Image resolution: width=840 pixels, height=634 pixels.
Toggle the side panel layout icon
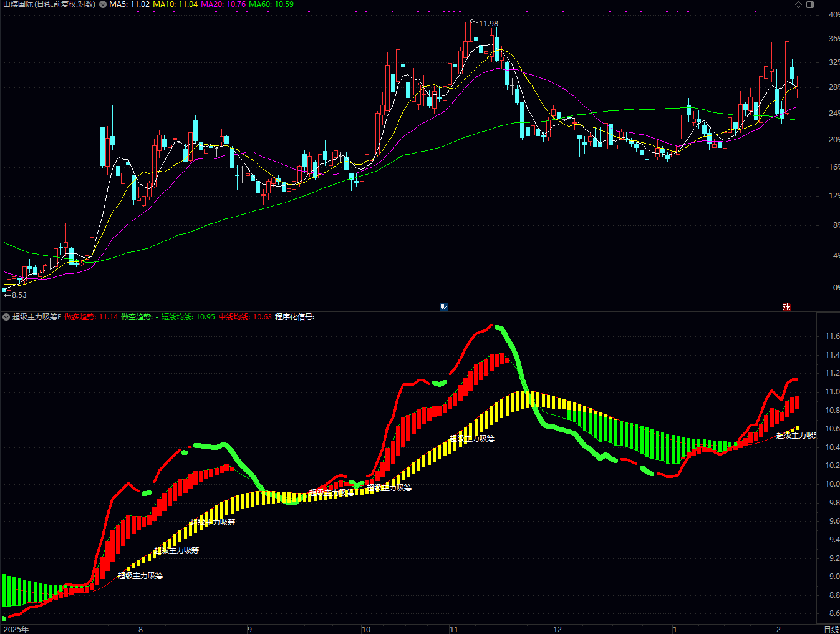[x=810, y=4]
